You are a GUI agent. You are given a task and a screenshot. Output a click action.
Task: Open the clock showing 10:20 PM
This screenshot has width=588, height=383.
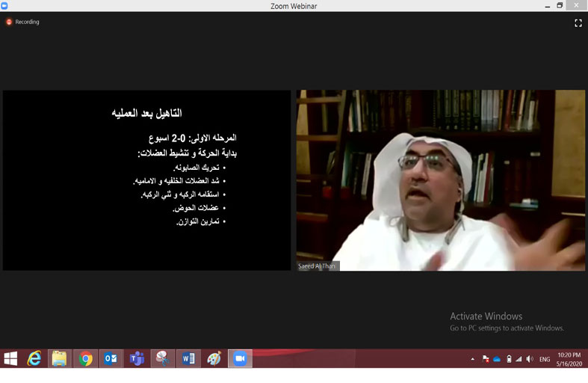569,359
